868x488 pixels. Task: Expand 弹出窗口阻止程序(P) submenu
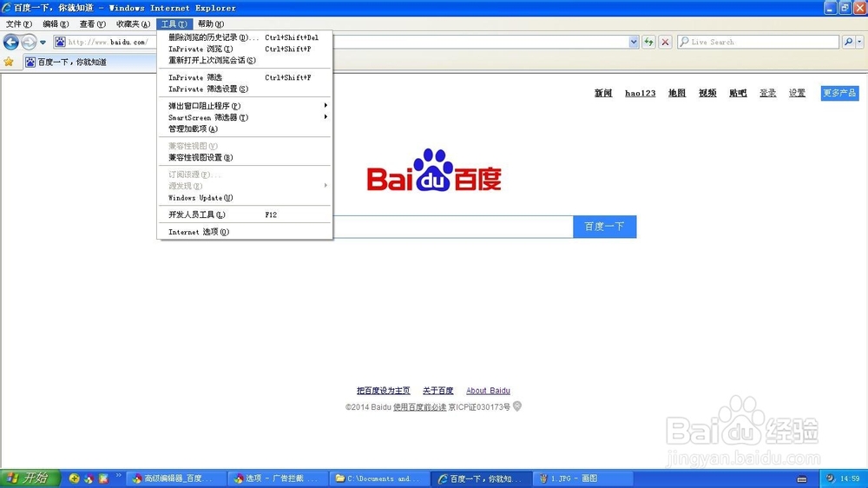click(x=244, y=106)
